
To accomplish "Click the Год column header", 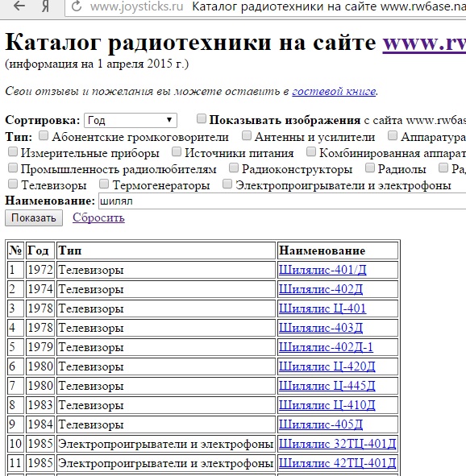I will 40,250.
